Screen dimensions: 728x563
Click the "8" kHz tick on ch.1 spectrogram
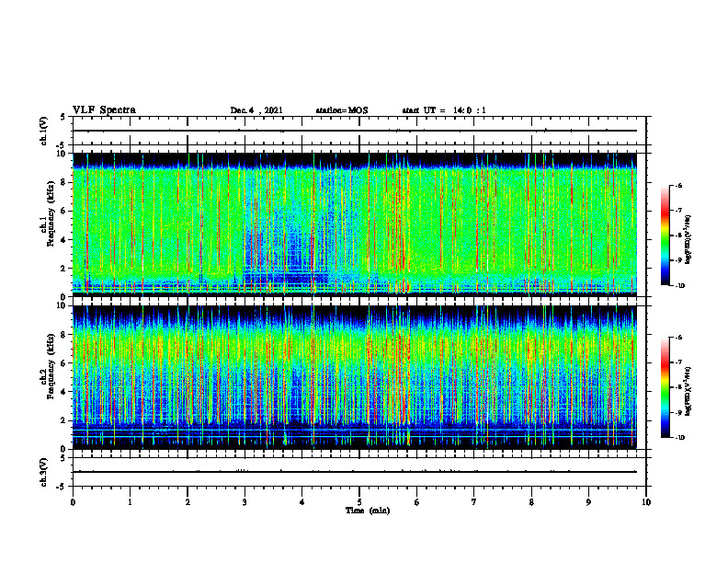(x=64, y=182)
